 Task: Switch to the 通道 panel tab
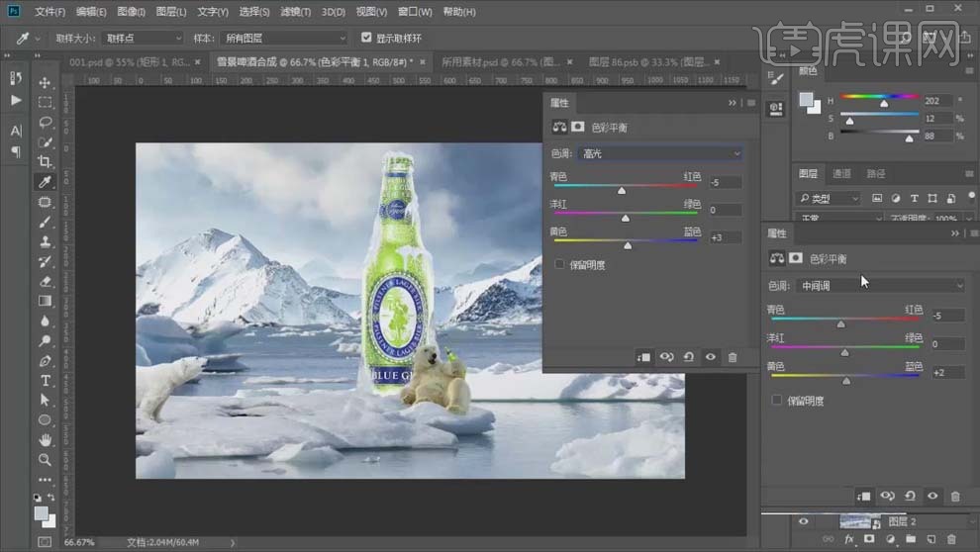coord(841,173)
